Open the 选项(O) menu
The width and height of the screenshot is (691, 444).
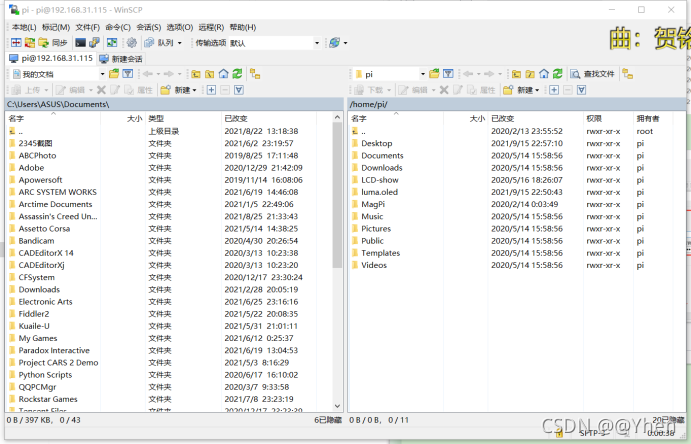tap(180, 27)
